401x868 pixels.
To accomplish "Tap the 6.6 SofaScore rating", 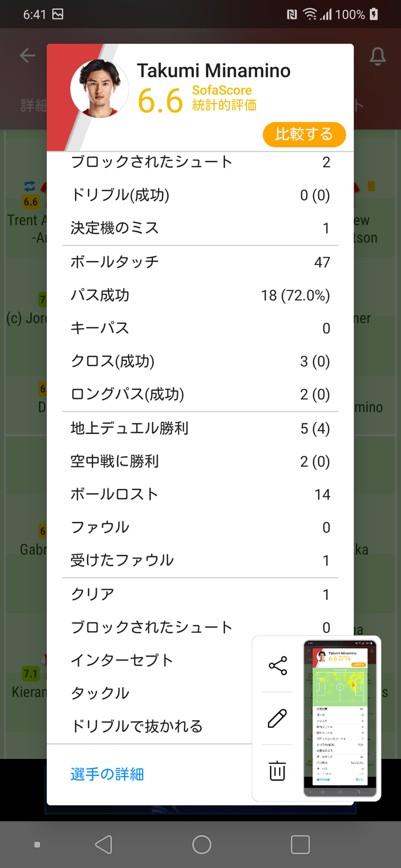I will 160,102.
